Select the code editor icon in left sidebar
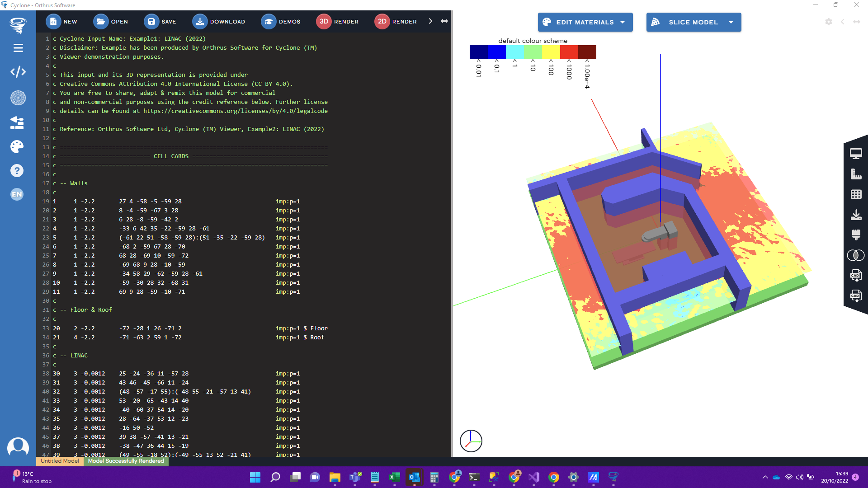This screenshot has height=488, width=868. coord(18,72)
